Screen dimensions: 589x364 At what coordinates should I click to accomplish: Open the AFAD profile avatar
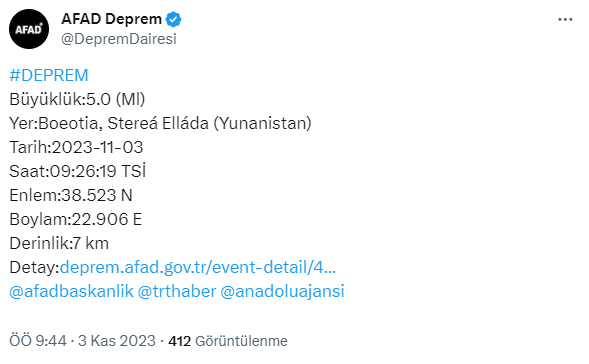coord(29,29)
